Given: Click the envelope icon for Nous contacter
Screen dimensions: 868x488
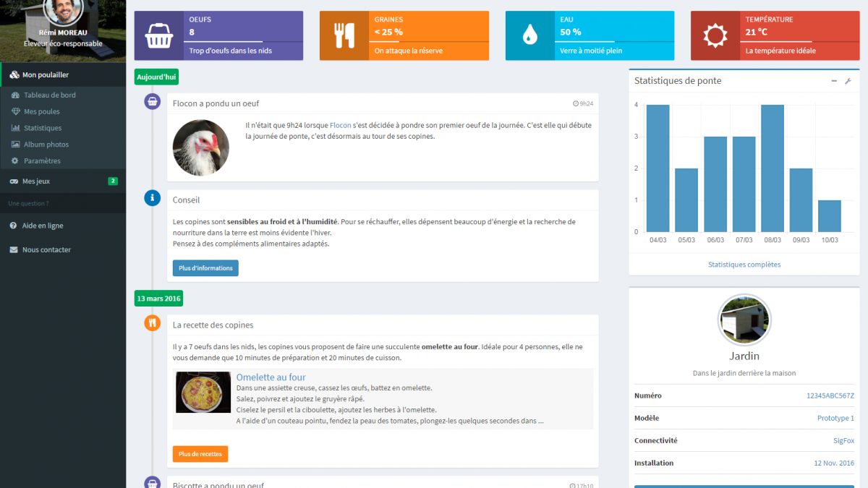Looking at the screenshot, I should (14, 250).
